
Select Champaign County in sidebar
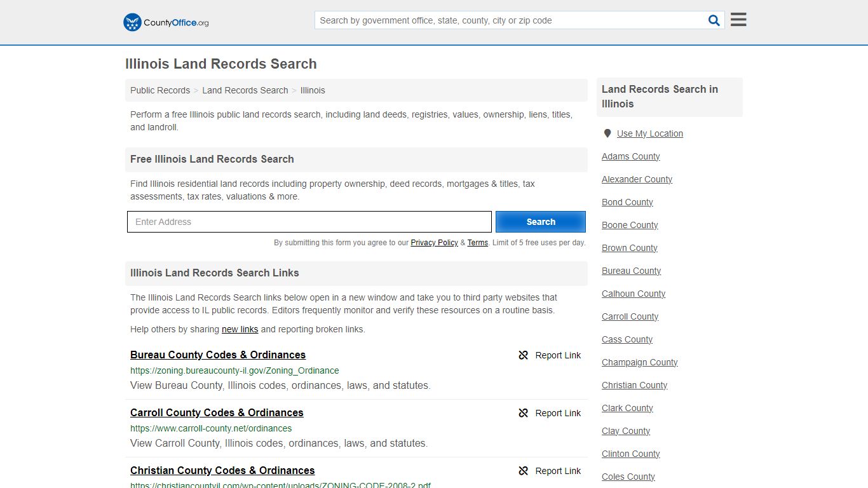pos(640,362)
